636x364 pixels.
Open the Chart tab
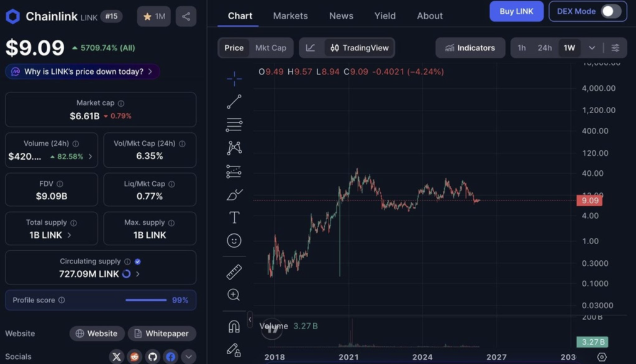(x=240, y=16)
